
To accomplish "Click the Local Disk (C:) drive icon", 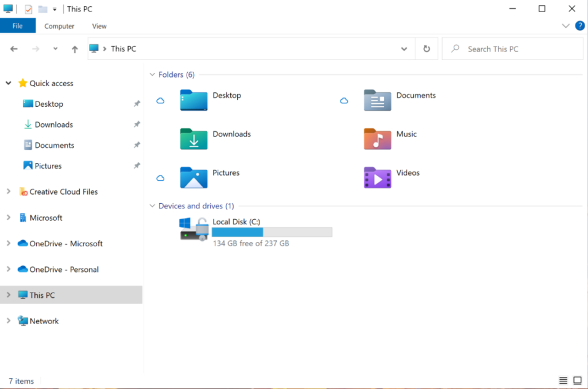I will point(194,228).
